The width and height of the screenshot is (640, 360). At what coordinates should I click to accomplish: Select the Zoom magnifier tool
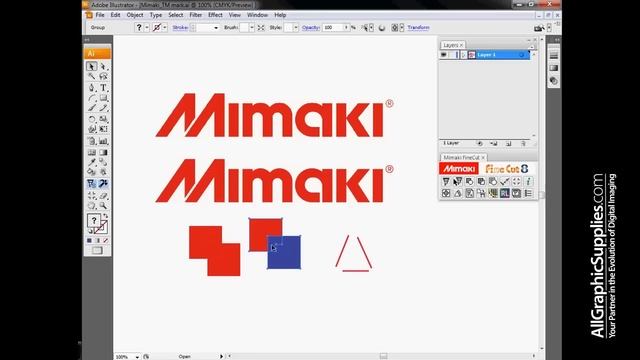(103, 206)
